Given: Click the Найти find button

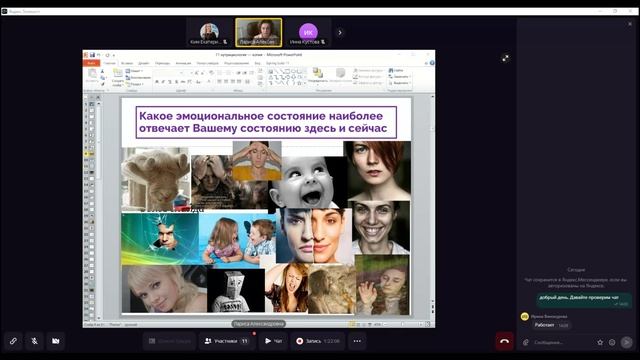Looking at the screenshot, I should click(x=396, y=71).
